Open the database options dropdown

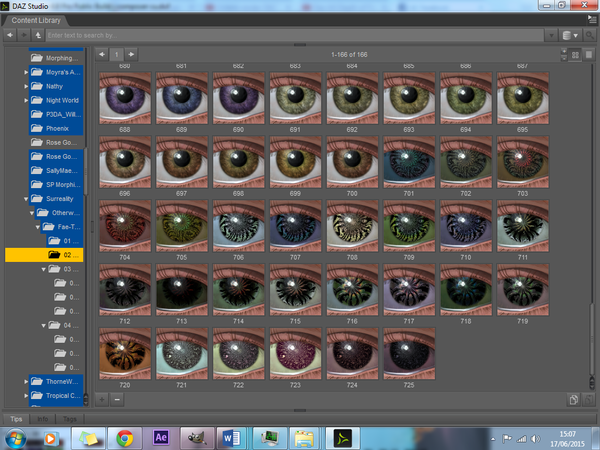(x=570, y=36)
